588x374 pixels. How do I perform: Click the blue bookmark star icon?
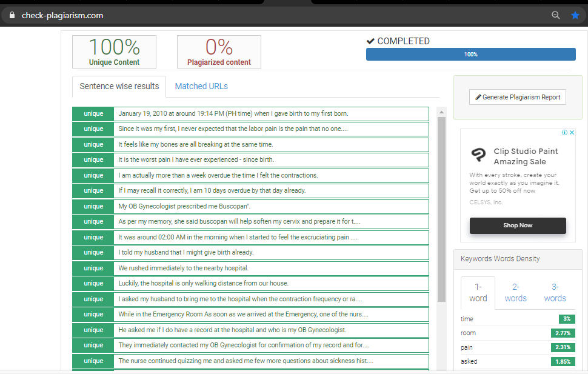[575, 15]
